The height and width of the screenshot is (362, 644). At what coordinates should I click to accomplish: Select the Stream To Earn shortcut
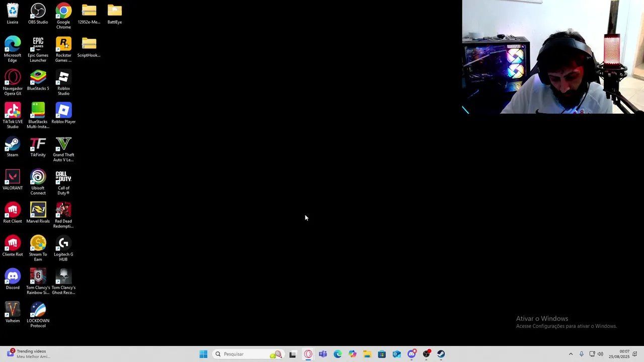38,248
